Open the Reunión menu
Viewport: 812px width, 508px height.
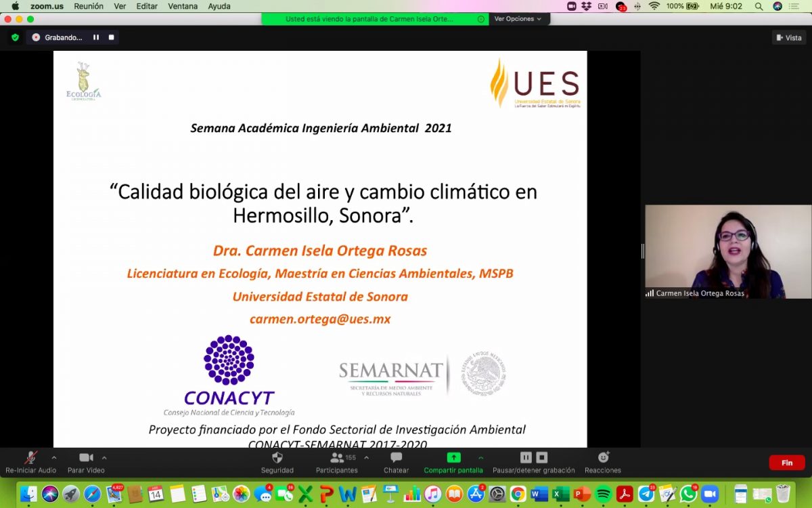click(x=89, y=6)
